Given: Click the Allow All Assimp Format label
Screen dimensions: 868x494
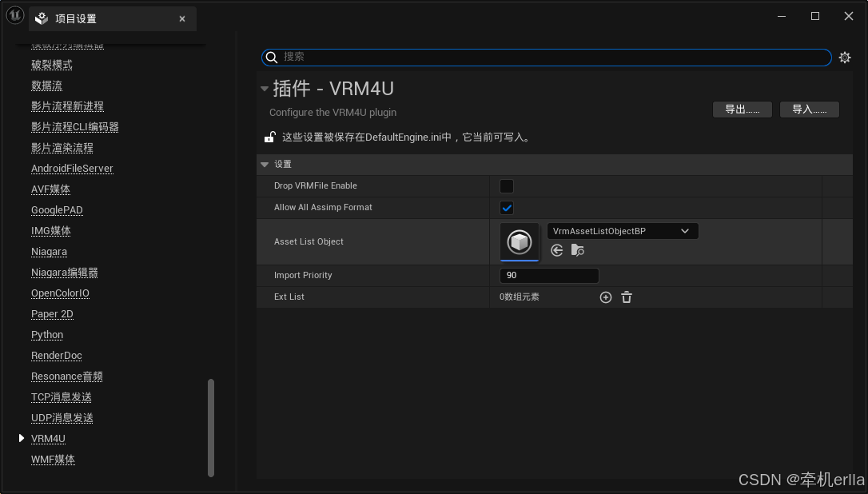Looking at the screenshot, I should point(323,207).
